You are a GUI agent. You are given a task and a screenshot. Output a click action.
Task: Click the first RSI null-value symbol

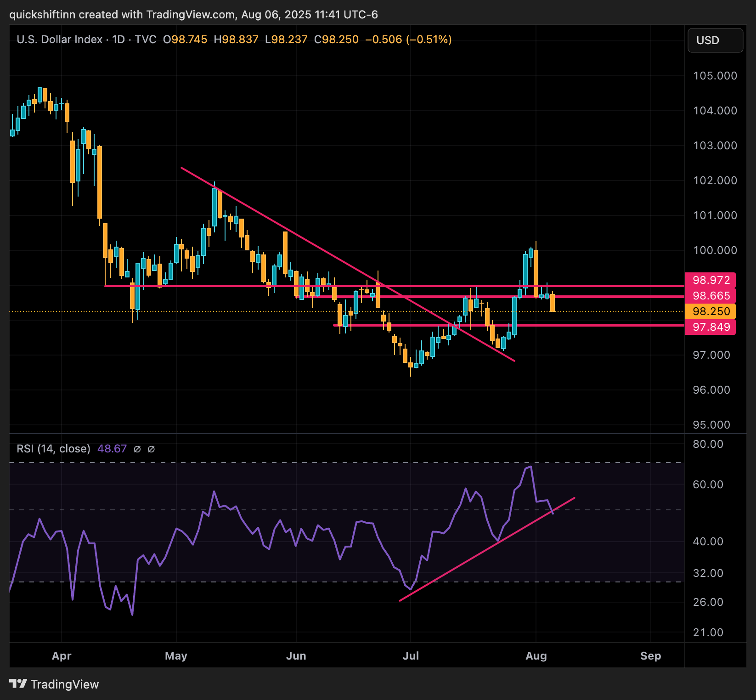(137, 449)
